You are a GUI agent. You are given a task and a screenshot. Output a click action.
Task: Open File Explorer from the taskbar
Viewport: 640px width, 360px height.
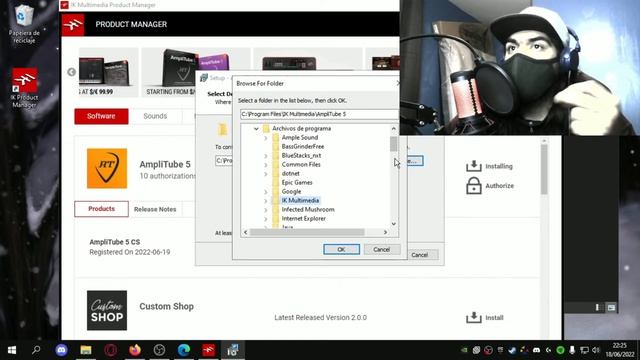tap(86, 350)
